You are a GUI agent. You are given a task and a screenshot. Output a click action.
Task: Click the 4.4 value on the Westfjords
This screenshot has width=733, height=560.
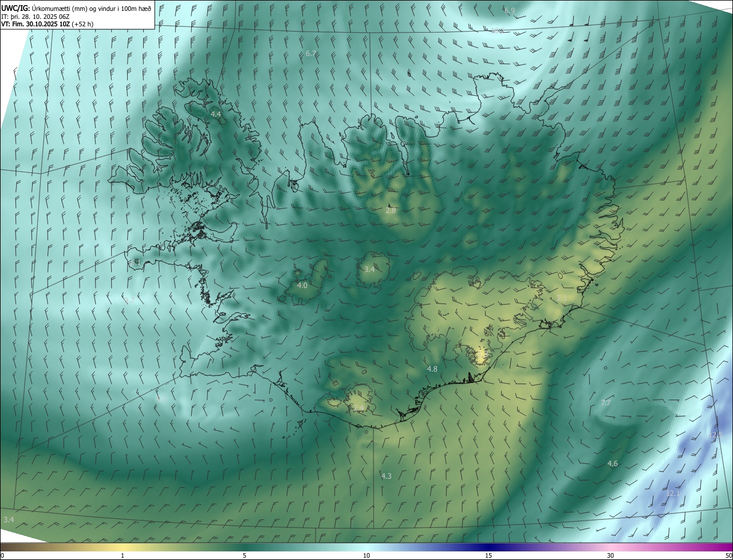[216, 115]
